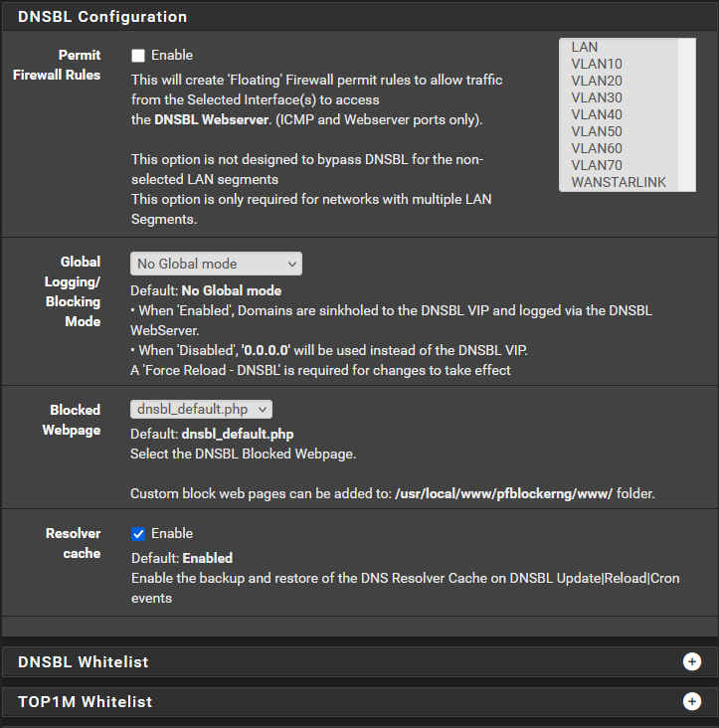Uncheck the Resolver cache Enable checkbox
The width and height of the screenshot is (719, 728).
(x=138, y=534)
